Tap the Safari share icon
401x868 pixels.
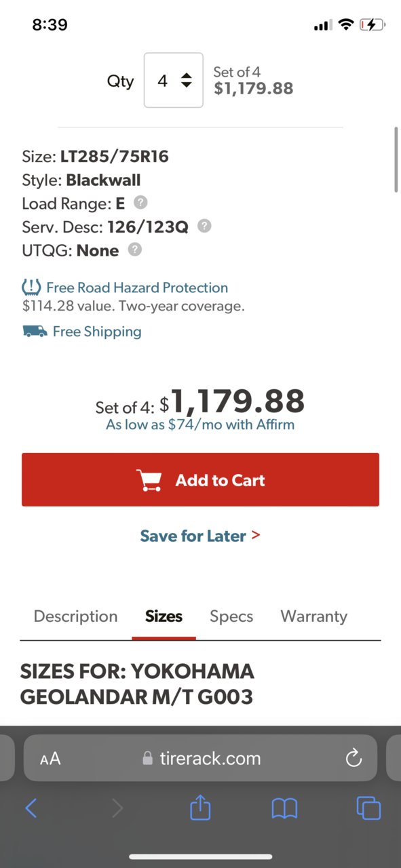click(x=200, y=807)
